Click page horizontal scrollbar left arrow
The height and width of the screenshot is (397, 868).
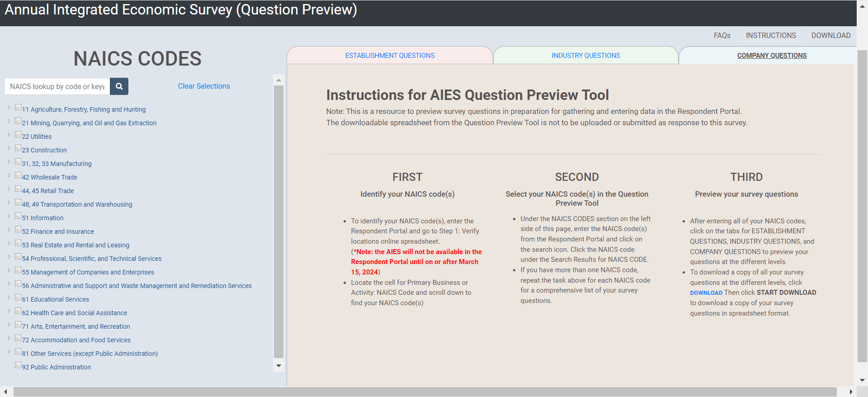coord(5,392)
